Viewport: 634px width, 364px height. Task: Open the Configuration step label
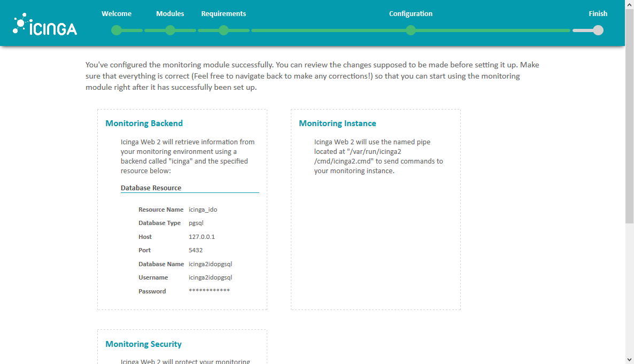[411, 14]
